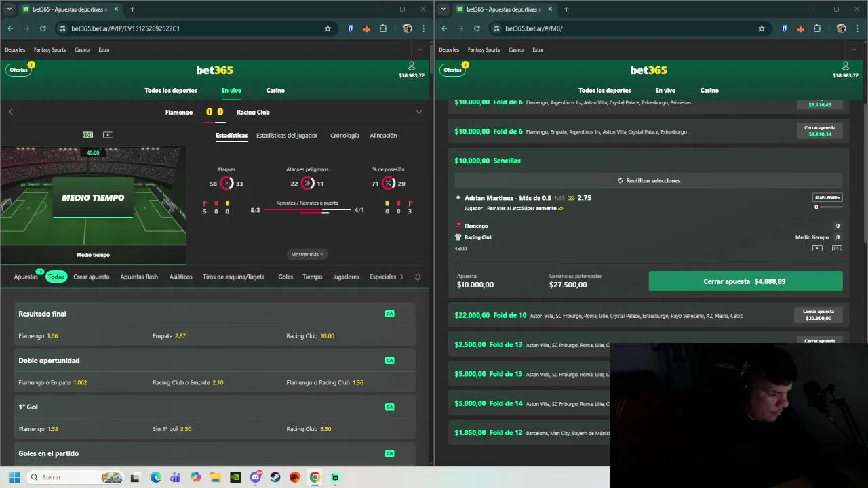Open Fantasy Sports in left window top bar
Screen dimensions: 868x488
(x=50, y=49)
